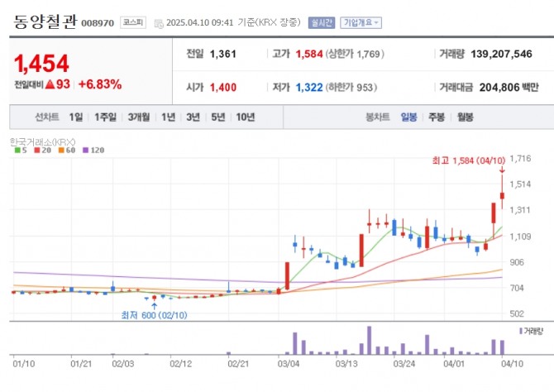
Task: Click the lower limit price 하한가 953
Action: coord(351,88)
